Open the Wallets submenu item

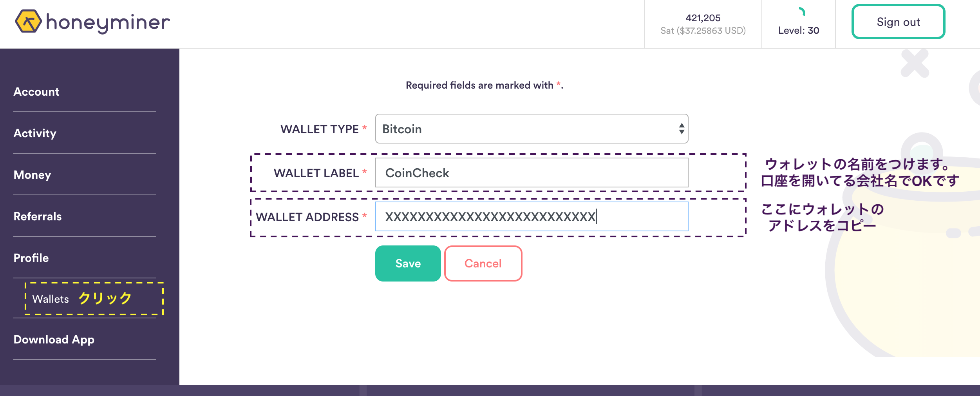coord(51,299)
